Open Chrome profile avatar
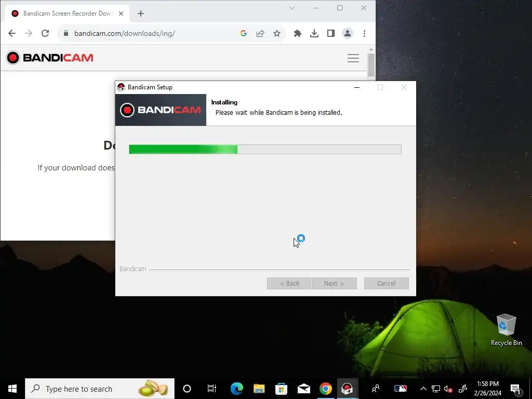Screen dimensions: 532x399 click(x=348, y=33)
